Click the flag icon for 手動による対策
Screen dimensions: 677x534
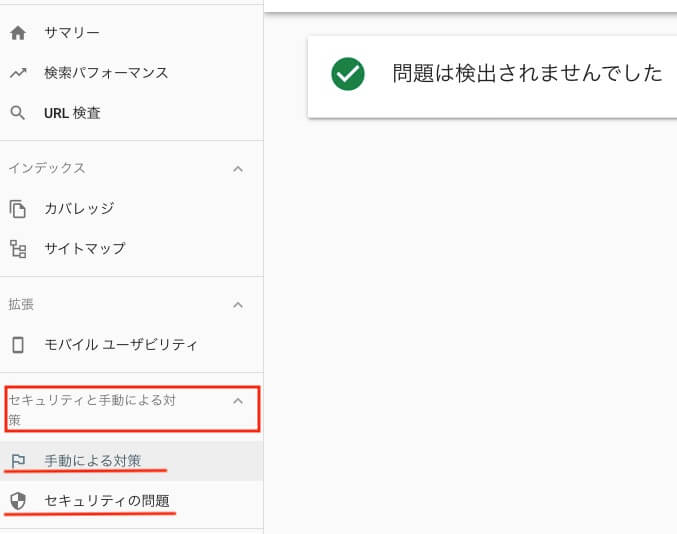pyautogui.click(x=18, y=461)
